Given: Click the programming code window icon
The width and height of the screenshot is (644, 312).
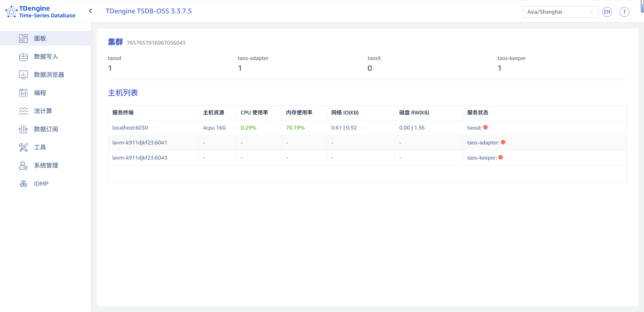Looking at the screenshot, I should tap(23, 93).
